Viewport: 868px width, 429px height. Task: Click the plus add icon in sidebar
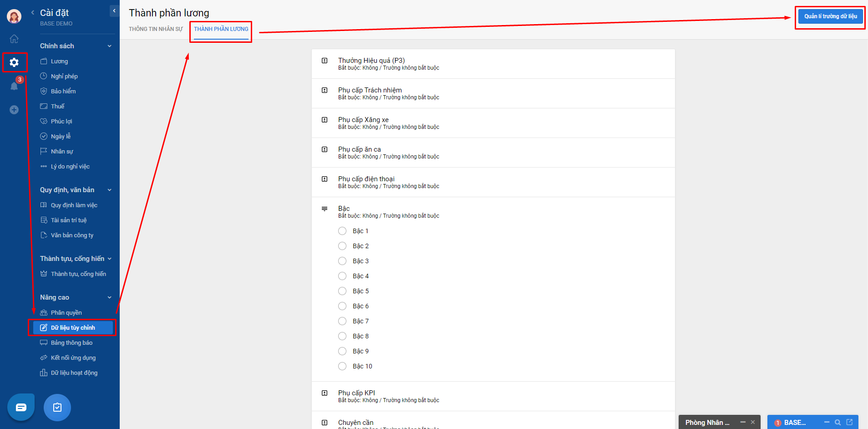coord(14,110)
